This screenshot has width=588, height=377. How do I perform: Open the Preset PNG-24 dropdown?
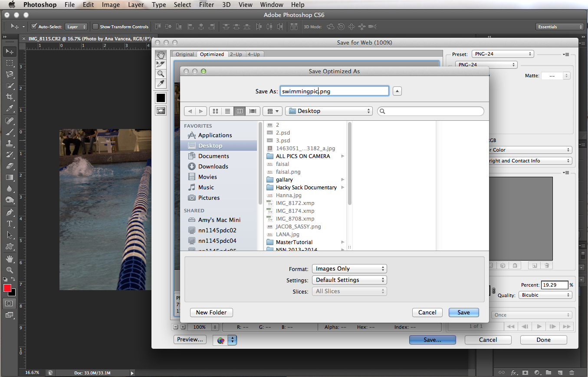tap(502, 54)
